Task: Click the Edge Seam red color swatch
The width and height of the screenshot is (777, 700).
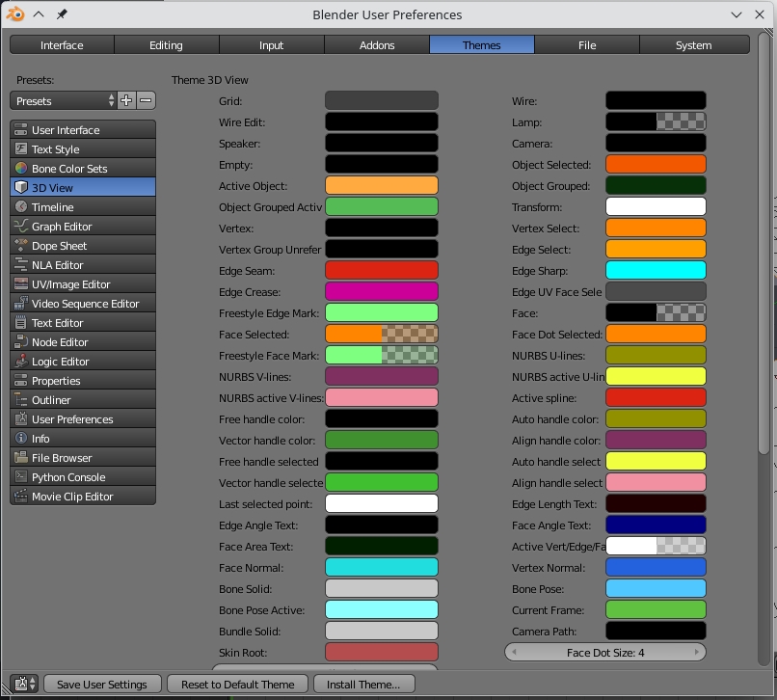Action: pos(382,271)
